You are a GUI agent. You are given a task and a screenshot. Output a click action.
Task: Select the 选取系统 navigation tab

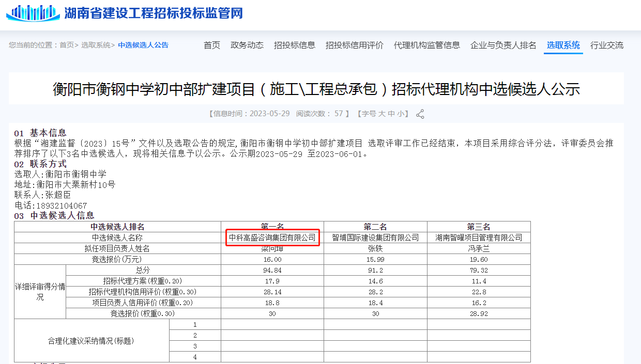(563, 45)
